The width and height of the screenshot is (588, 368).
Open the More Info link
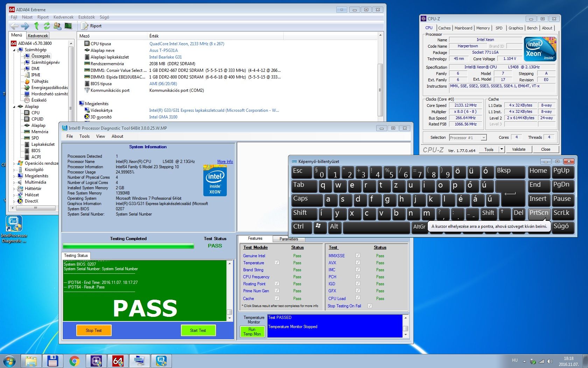[x=225, y=162]
